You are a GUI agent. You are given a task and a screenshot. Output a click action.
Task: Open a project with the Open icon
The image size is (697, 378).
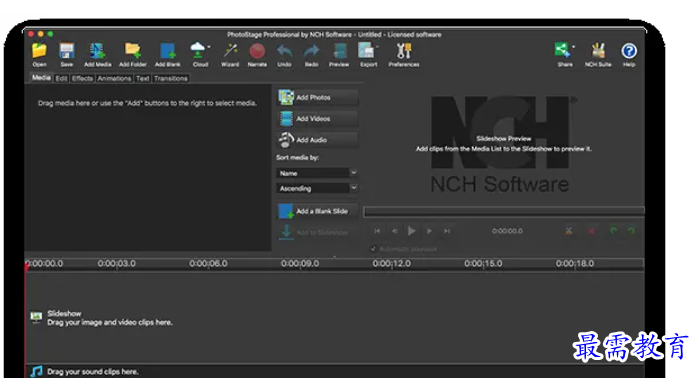point(39,54)
